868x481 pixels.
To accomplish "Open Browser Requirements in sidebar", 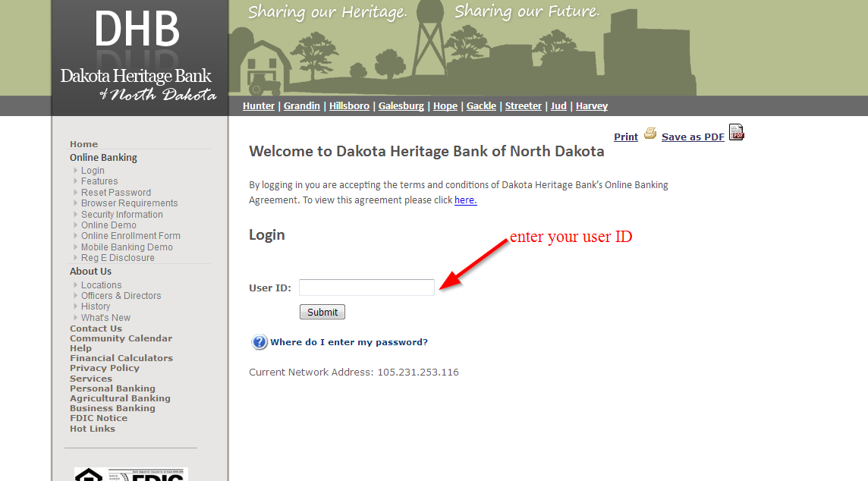I will (130, 203).
